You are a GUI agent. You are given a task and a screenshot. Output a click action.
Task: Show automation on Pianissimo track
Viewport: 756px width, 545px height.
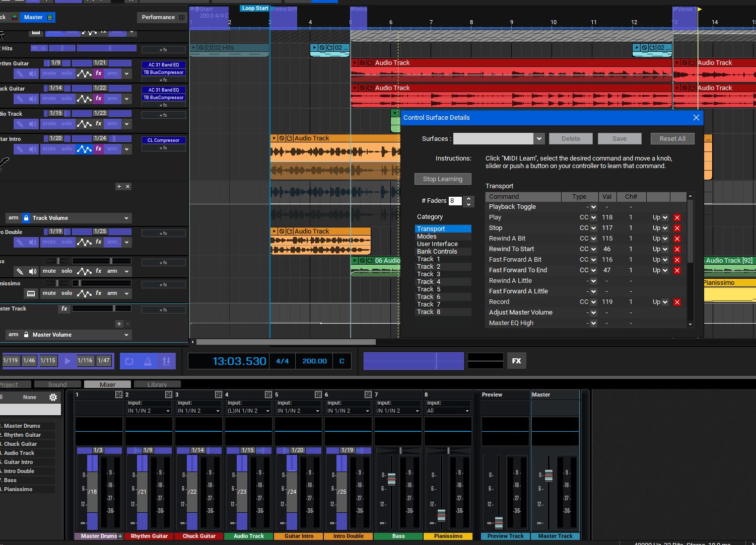coord(84,293)
